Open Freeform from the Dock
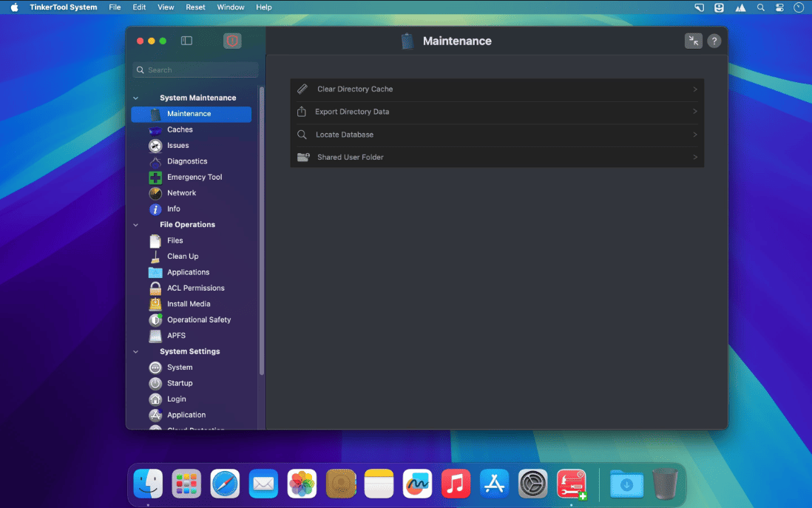The image size is (812, 508). [417, 484]
